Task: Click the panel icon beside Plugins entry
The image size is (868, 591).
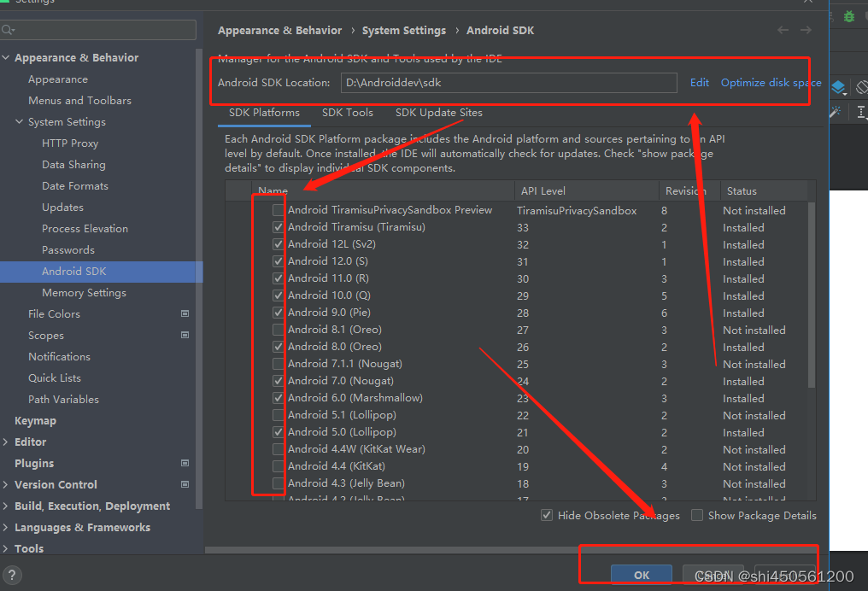Action: 185,463
